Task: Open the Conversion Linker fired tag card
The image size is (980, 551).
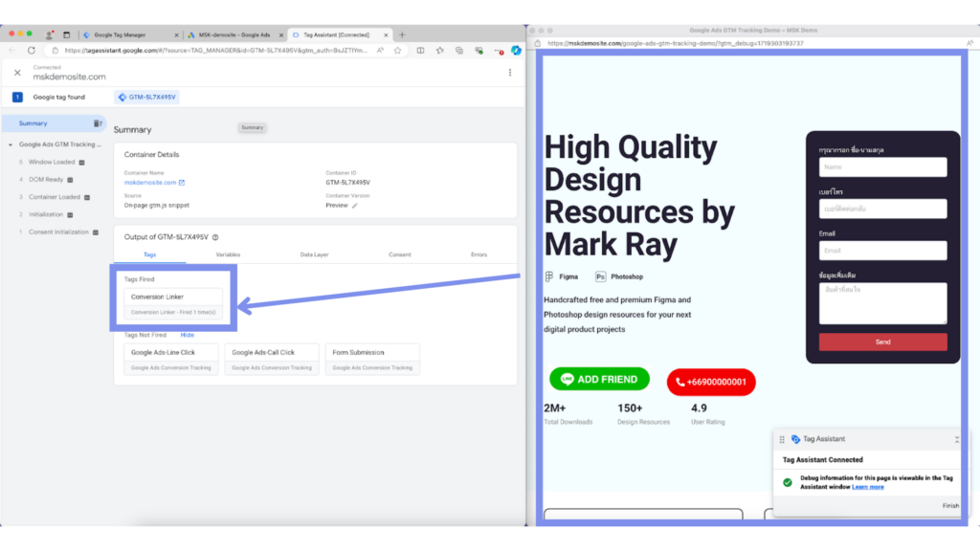Action: [x=173, y=303]
